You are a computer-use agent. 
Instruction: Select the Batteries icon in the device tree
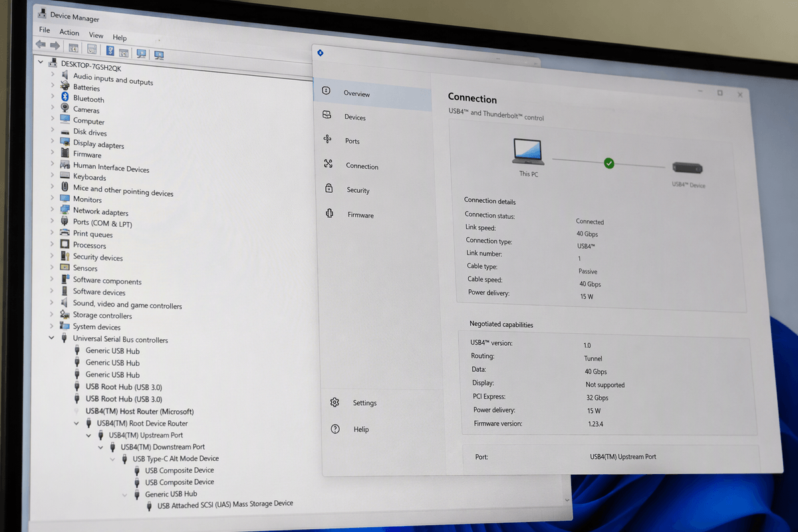point(65,86)
